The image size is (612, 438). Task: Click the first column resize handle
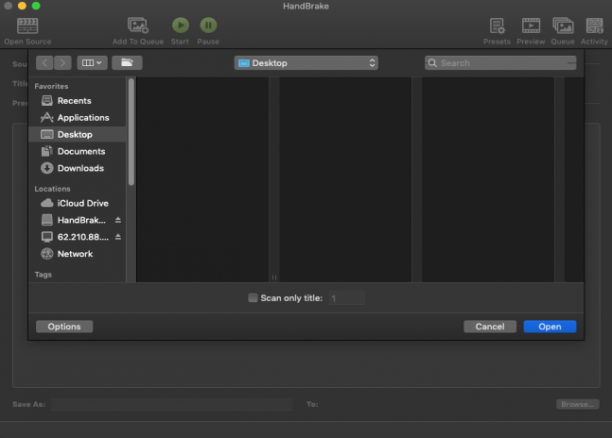[x=274, y=277]
